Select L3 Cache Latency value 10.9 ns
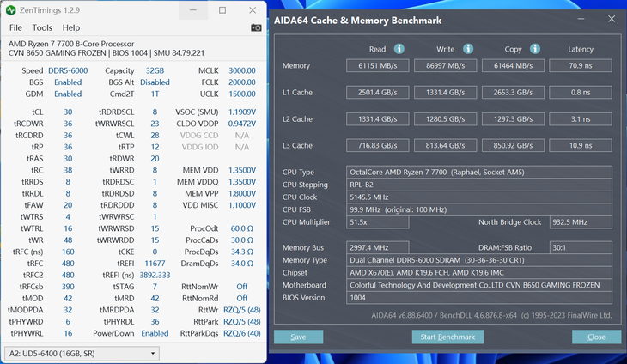 pos(581,145)
